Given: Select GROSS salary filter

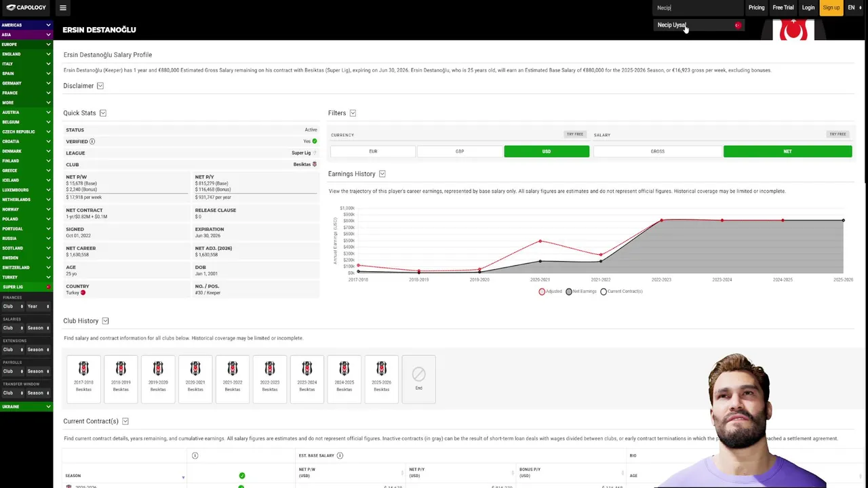Looking at the screenshot, I should click(x=658, y=152).
